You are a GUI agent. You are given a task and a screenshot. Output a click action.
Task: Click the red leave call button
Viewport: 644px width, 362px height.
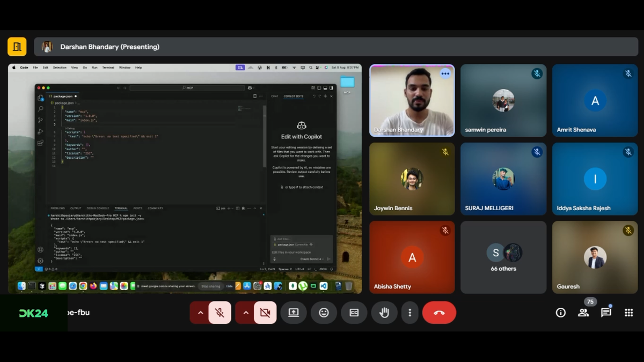click(439, 313)
